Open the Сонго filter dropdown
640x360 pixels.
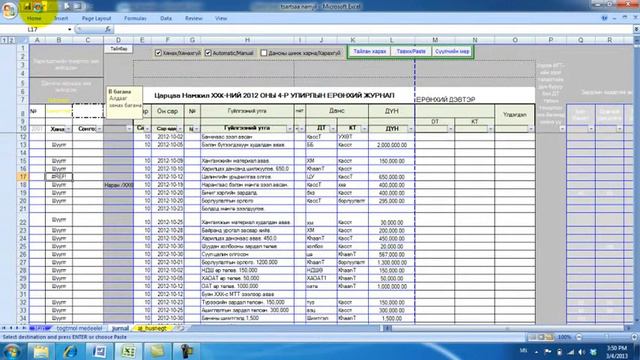pos(100,129)
